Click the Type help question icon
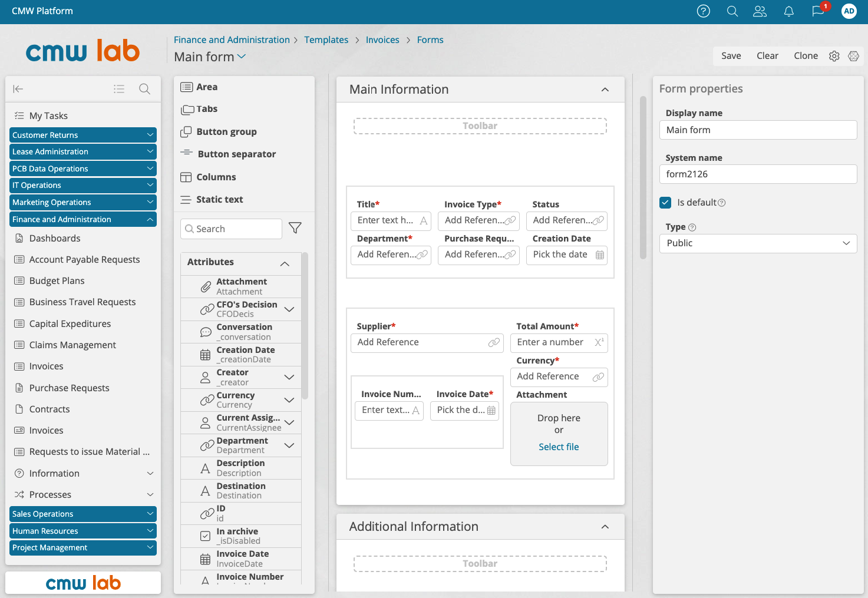This screenshot has width=868, height=598. (x=692, y=227)
